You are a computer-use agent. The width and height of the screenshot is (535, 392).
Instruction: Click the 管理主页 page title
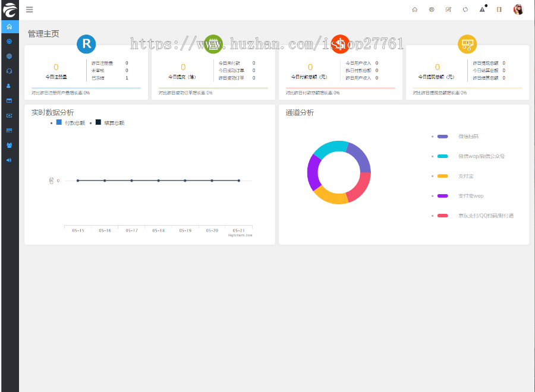pyautogui.click(x=43, y=34)
